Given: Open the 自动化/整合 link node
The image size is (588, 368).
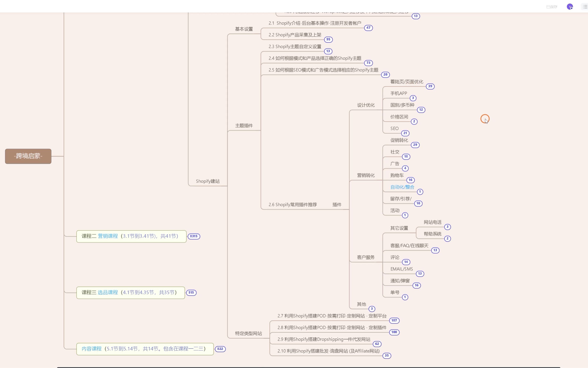Looking at the screenshot, I should 402,187.
